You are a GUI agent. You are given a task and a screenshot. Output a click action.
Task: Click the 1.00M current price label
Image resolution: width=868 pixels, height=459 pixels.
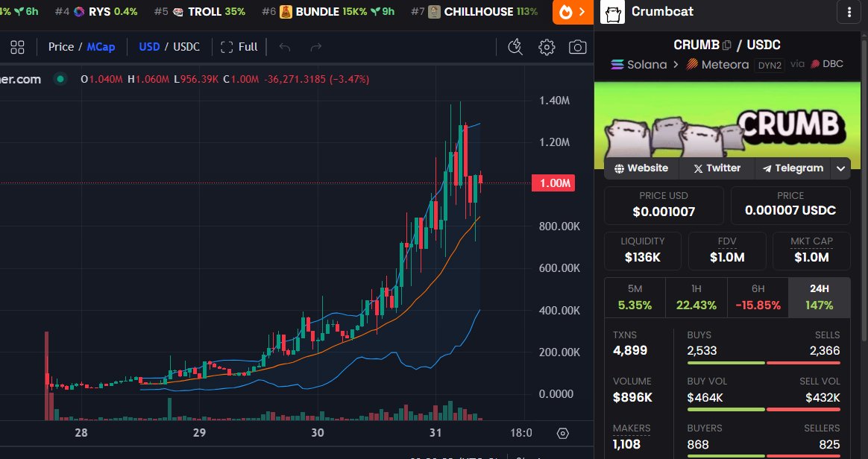[553, 183]
